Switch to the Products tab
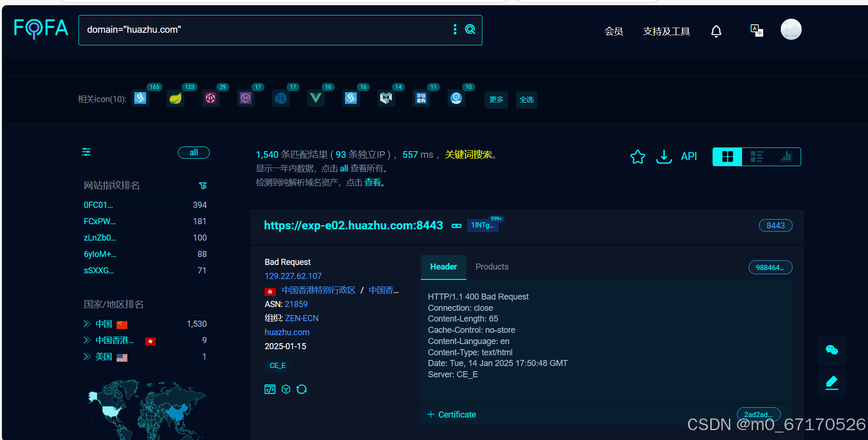Image resolution: width=868 pixels, height=440 pixels. pos(492,267)
